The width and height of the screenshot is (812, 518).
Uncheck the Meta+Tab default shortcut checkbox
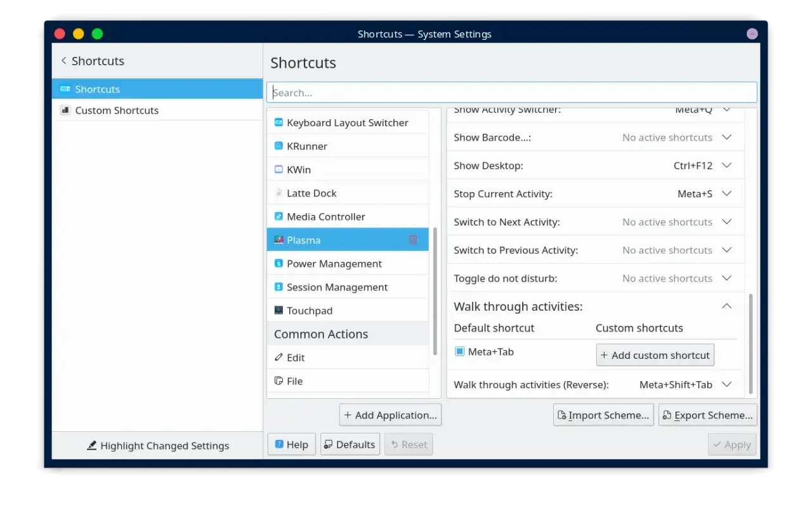[459, 351]
